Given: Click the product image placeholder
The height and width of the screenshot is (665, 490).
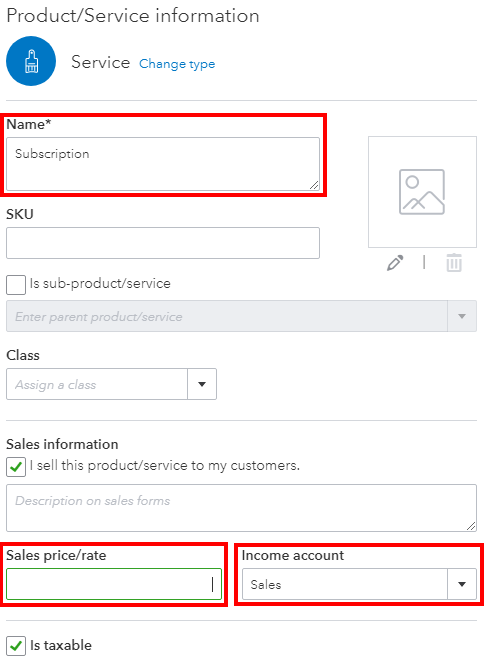Looking at the screenshot, I should click(x=422, y=192).
